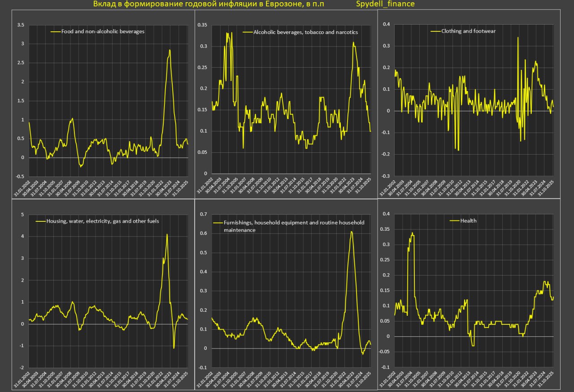Click the Health legend line marker

[454, 220]
